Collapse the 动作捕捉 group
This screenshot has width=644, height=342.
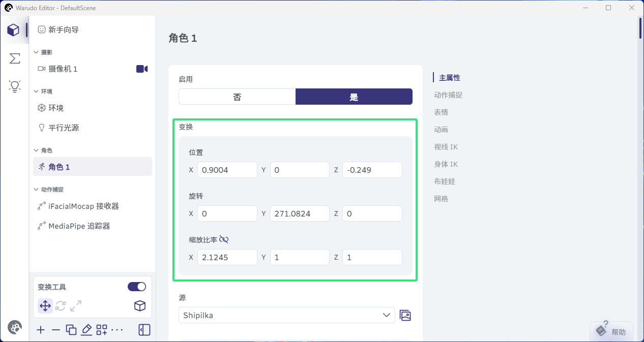point(49,190)
